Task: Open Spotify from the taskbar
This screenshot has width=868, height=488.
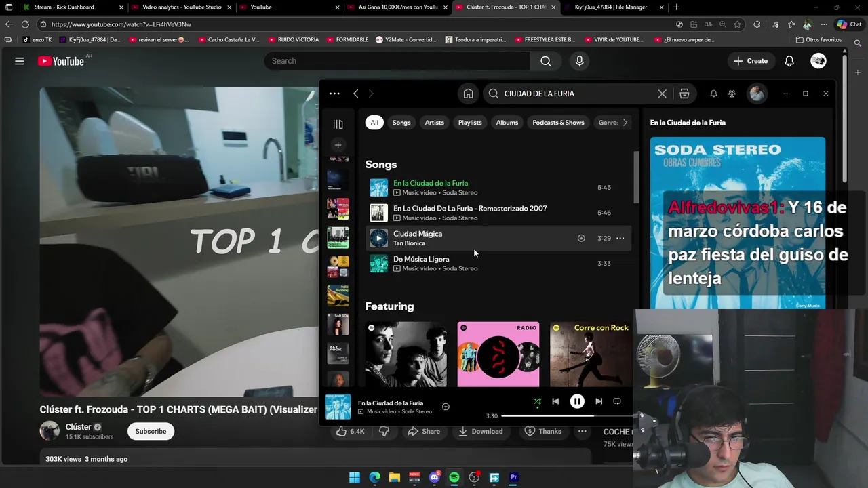Action: click(x=454, y=477)
